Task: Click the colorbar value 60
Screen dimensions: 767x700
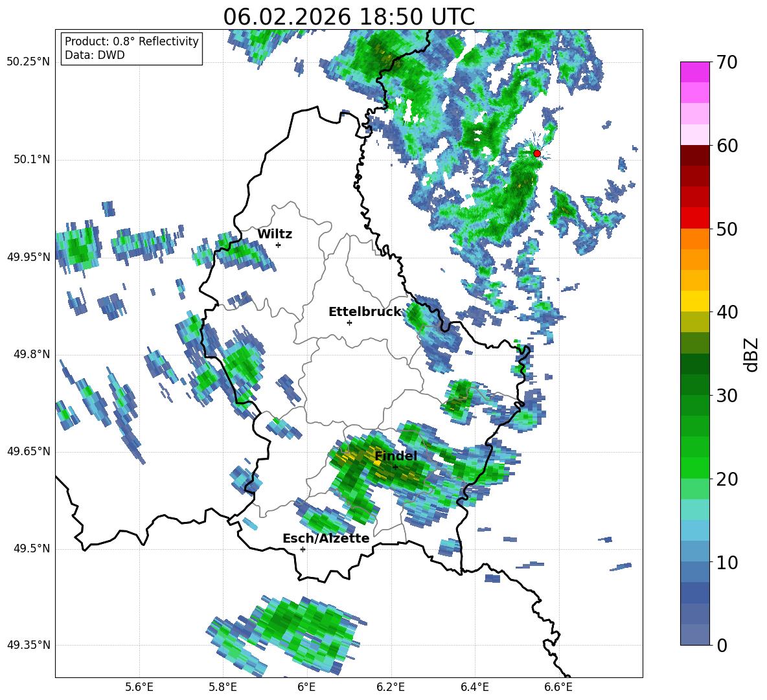Action: 727,146
